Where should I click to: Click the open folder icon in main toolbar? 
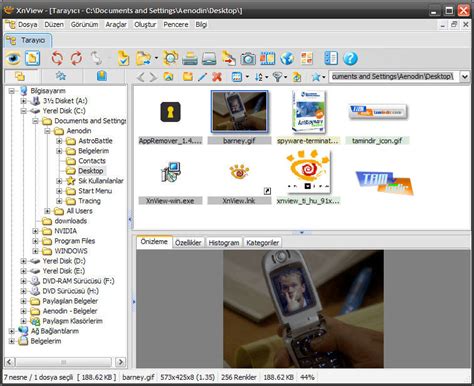(143, 58)
